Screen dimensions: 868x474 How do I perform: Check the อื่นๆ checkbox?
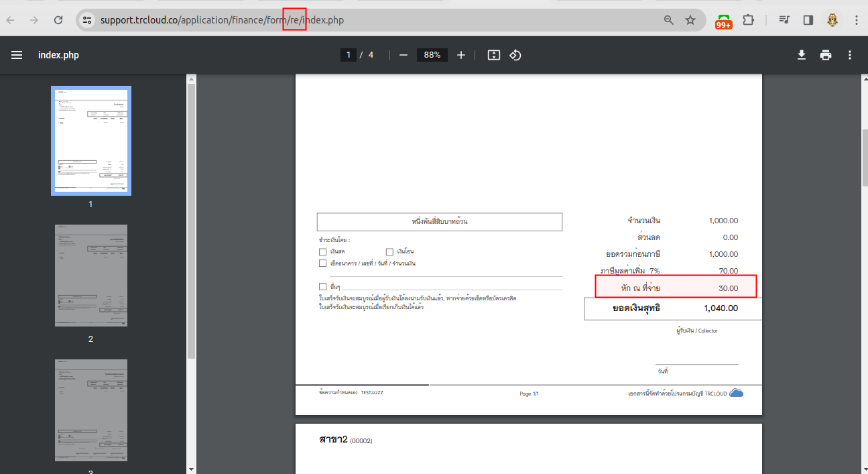322,286
